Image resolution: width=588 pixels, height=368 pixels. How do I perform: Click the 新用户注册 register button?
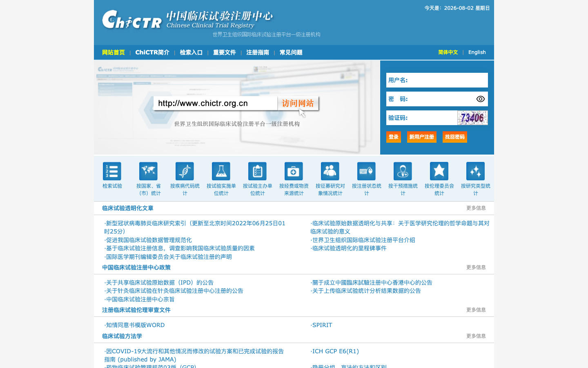click(422, 137)
